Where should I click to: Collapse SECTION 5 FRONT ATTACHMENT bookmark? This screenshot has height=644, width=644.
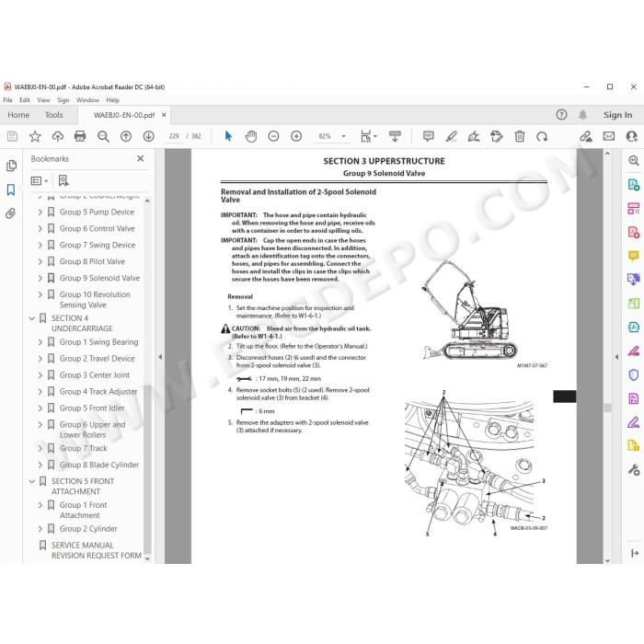coord(32,481)
